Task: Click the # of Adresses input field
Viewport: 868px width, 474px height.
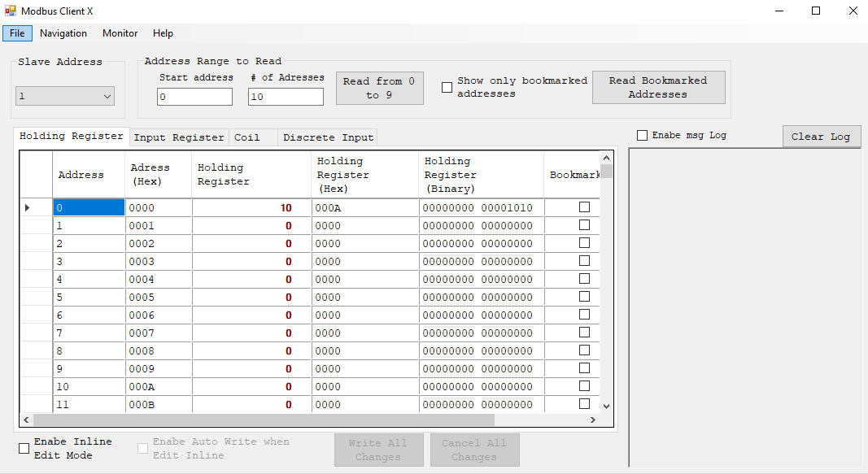Action: pyautogui.click(x=286, y=96)
